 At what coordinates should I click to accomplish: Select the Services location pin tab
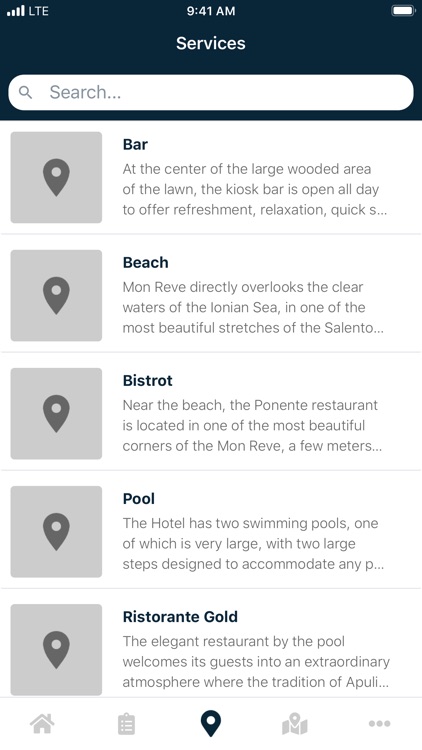click(x=211, y=723)
